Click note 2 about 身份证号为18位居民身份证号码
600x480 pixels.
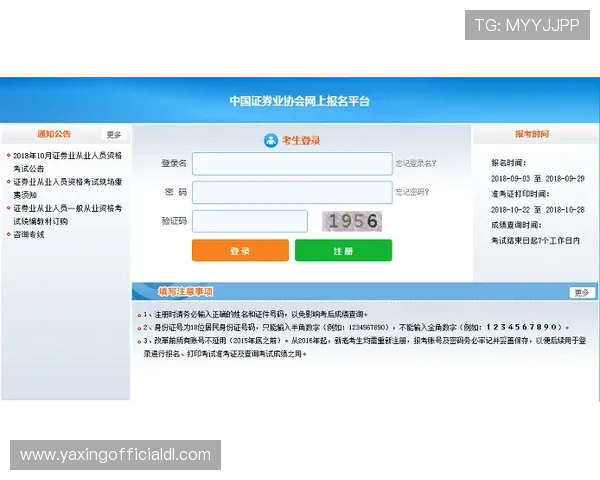[x=356, y=328]
